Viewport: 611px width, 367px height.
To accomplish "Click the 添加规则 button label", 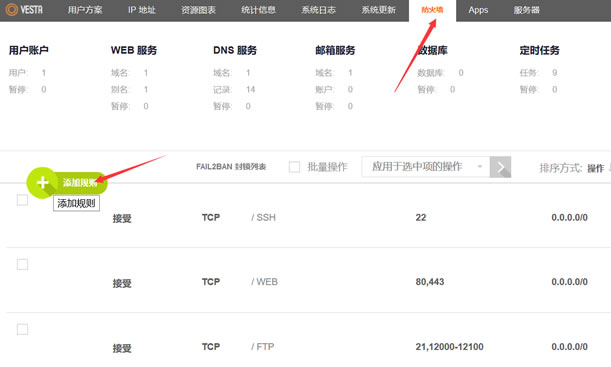I will click(80, 183).
